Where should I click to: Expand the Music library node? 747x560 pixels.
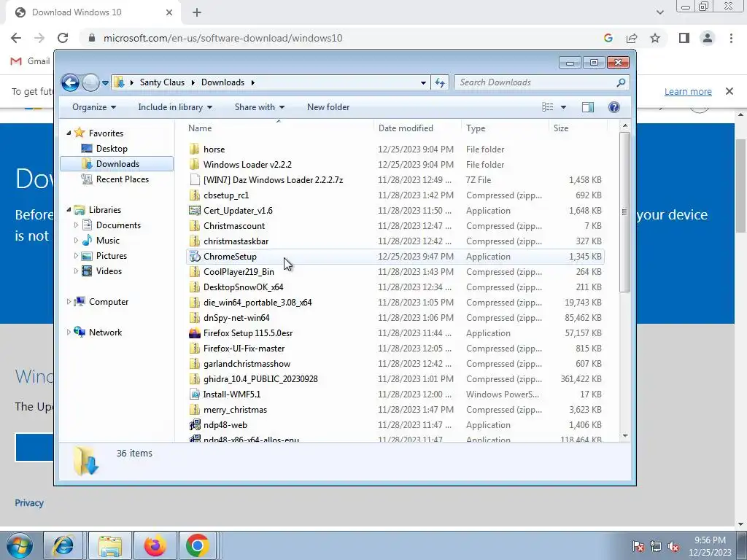coord(76,240)
